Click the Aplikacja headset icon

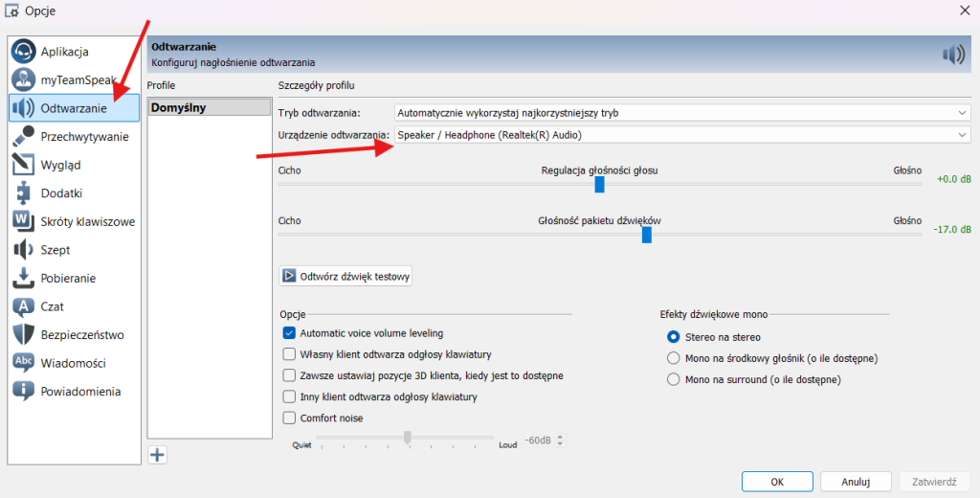25,52
